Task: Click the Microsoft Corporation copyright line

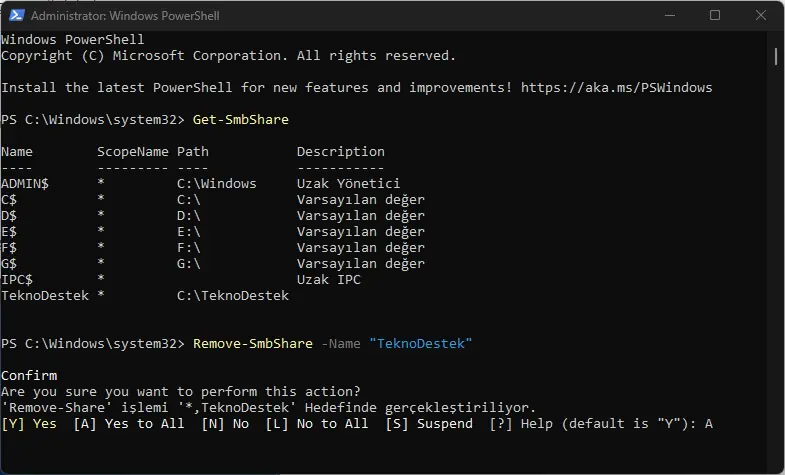Action: pyautogui.click(x=229, y=56)
